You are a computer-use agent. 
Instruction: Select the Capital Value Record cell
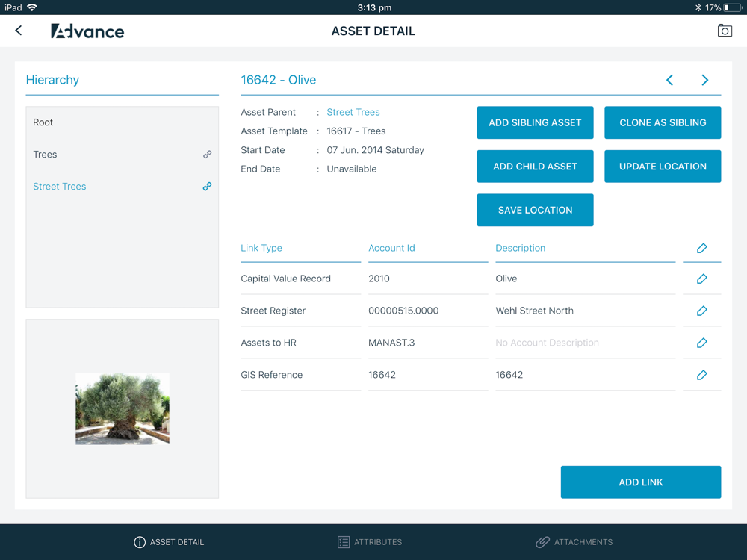click(285, 279)
